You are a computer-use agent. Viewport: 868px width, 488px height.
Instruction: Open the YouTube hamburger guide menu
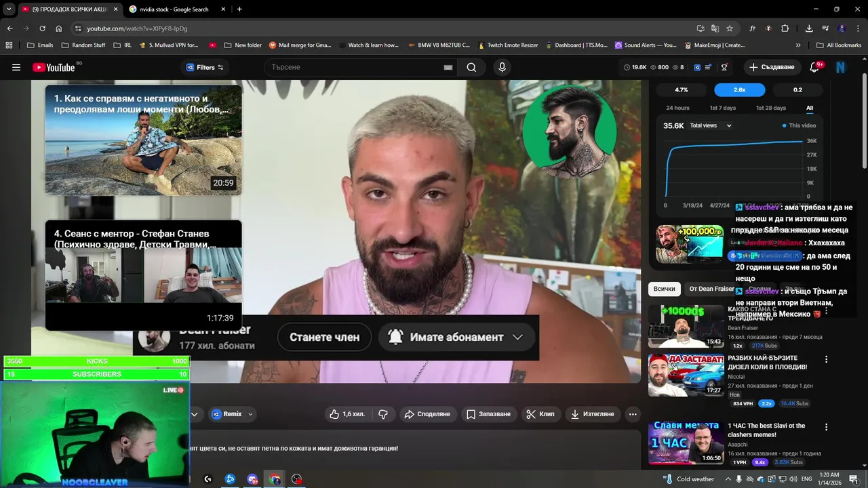16,67
